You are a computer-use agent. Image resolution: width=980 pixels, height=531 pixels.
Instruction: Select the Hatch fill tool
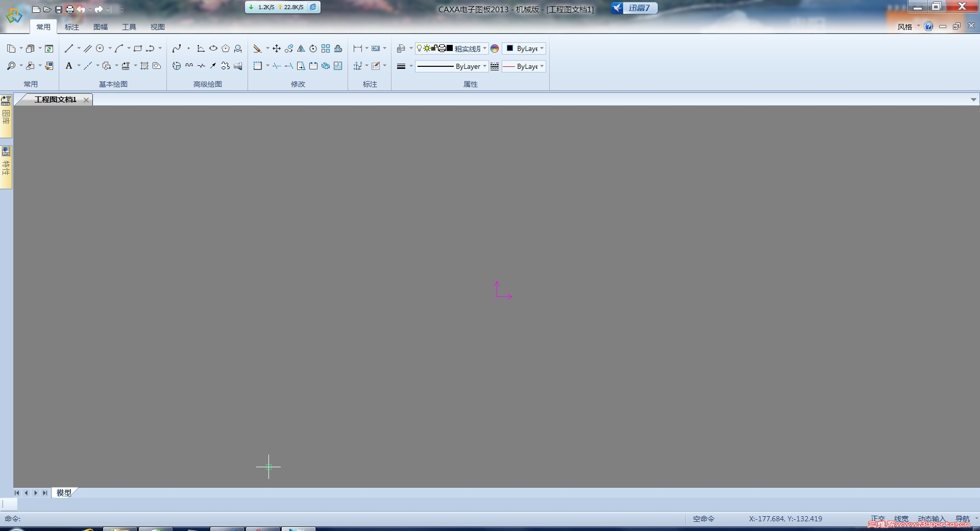(x=144, y=66)
